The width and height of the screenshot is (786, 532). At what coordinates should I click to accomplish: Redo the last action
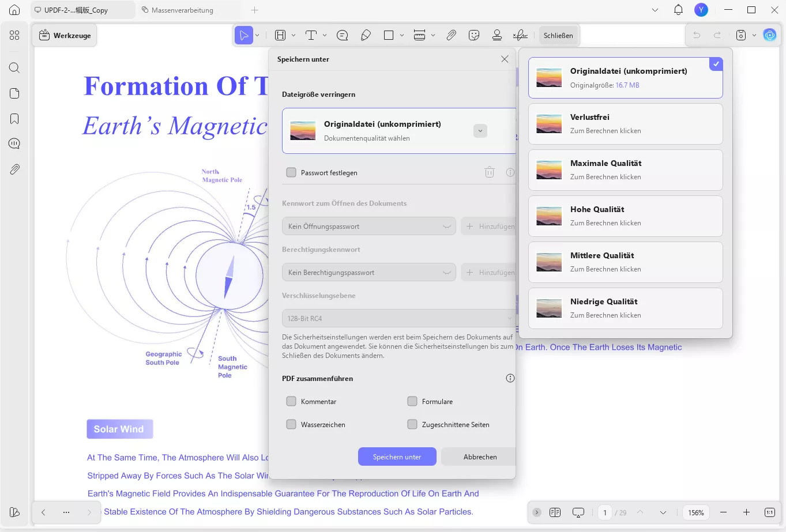click(x=717, y=35)
